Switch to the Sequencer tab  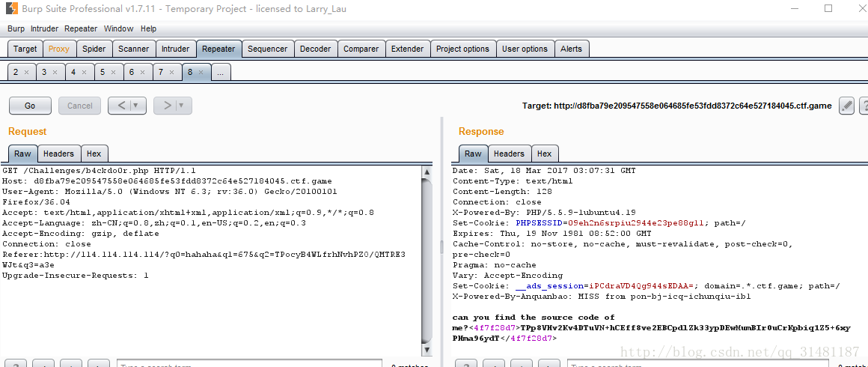268,49
